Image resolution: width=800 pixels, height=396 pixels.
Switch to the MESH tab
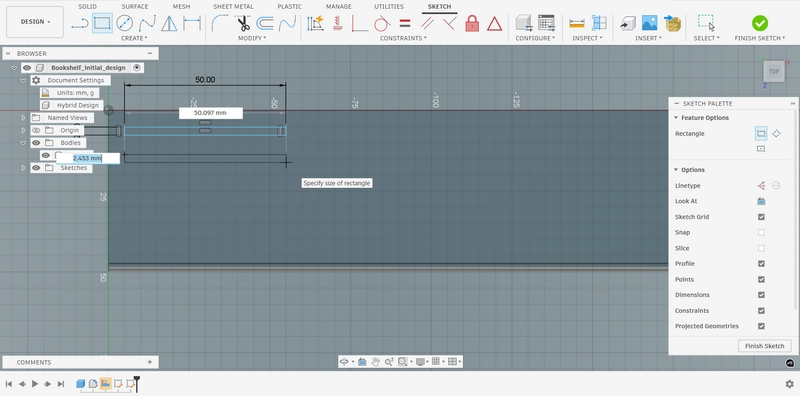(181, 7)
